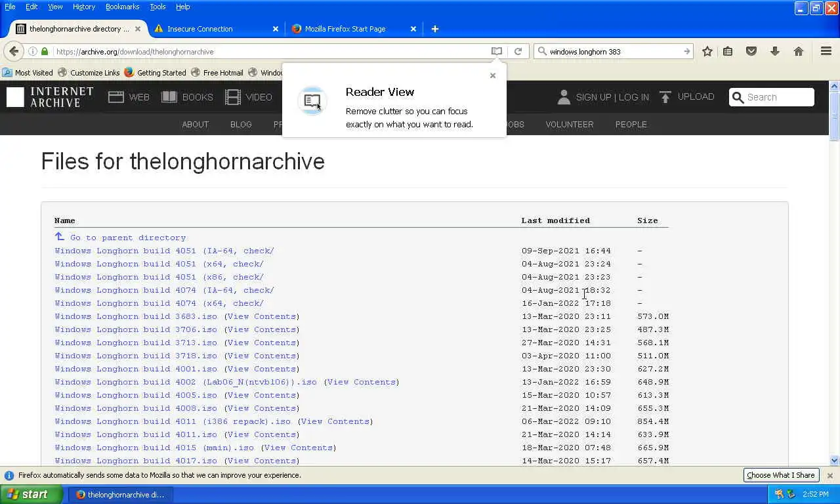Dismiss the Reader View popup
840x504 pixels.
[493, 75]
